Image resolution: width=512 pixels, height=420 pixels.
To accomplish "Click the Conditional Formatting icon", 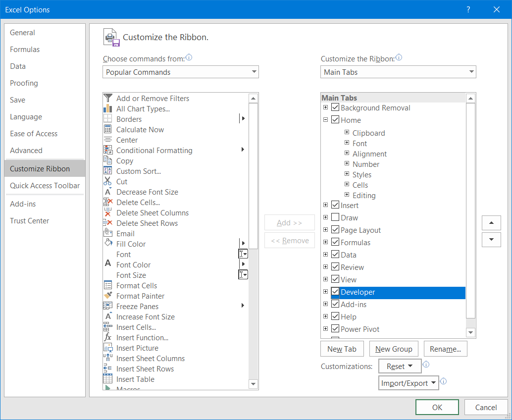I will click(x=108, y=150).
